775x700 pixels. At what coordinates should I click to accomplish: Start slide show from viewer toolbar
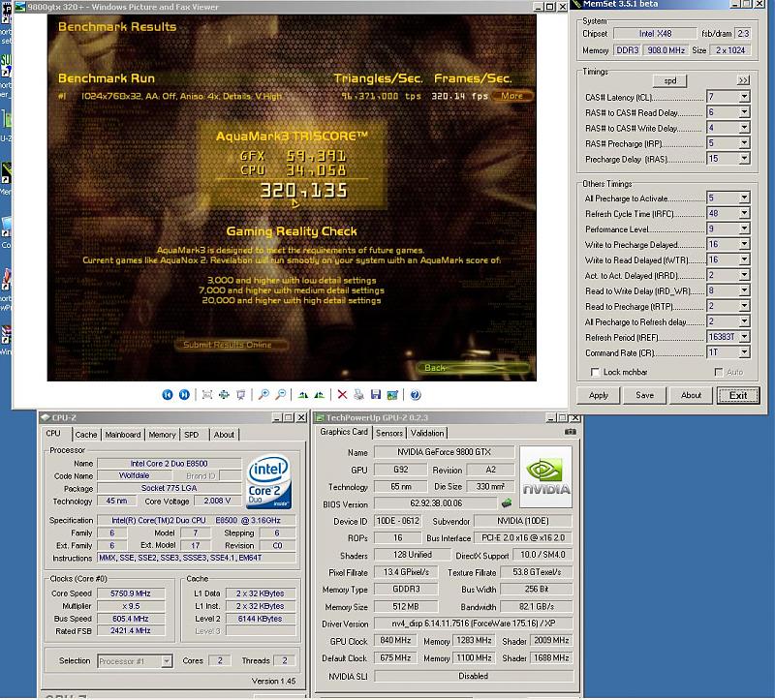tap(240, 394)
